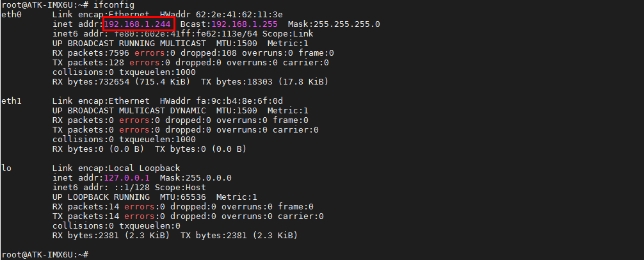Screen dimensions: 644x260
Task: Click the lo loopback interface name
Action: [6, 168]
